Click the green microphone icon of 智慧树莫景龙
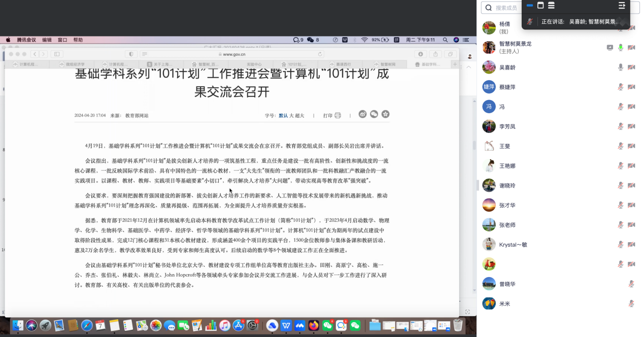 click(x=620, y=48)
